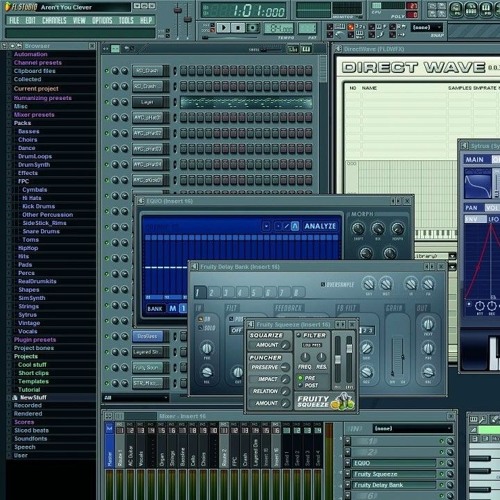Open mixer input (none) dropdown
Image resolution: width=500 pixels, height=500 pixels.
coord(412,428)
